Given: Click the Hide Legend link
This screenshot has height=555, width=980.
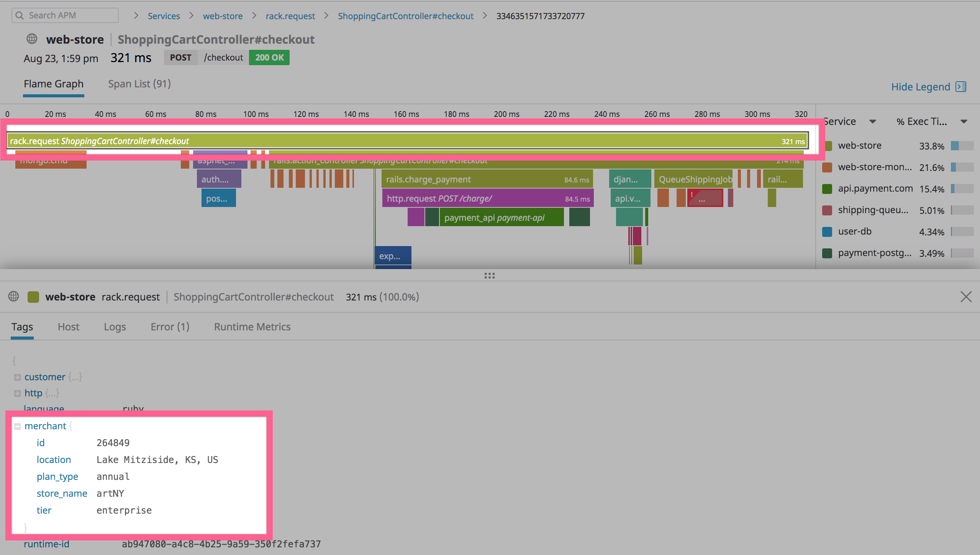Looking at the screenshot, I should [920, 87].
